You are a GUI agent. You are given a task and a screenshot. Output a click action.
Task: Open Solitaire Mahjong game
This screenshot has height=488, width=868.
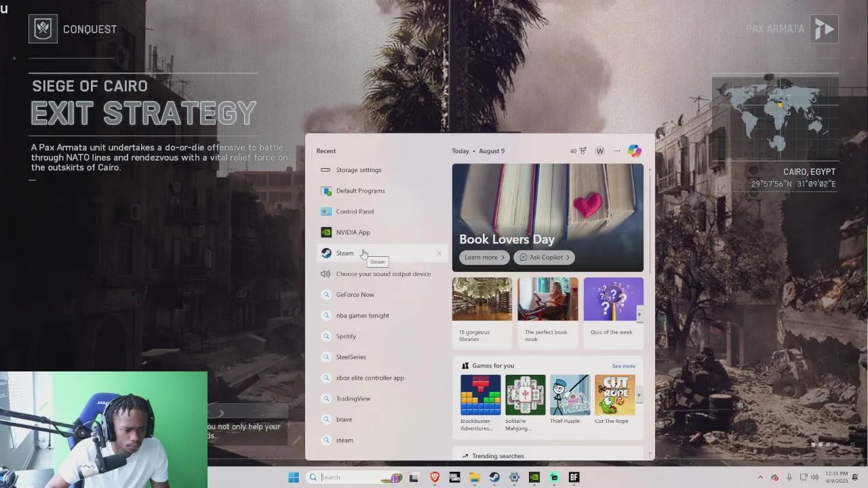(x=525, y=403)
